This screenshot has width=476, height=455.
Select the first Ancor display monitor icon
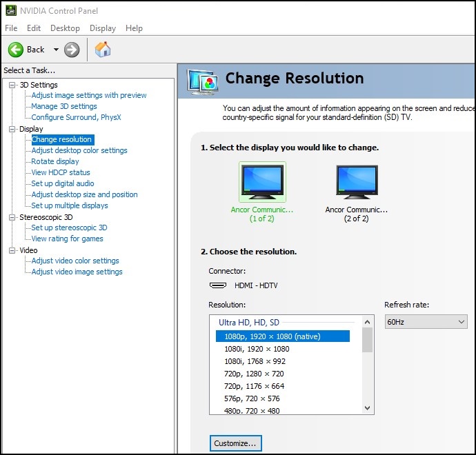262,182
